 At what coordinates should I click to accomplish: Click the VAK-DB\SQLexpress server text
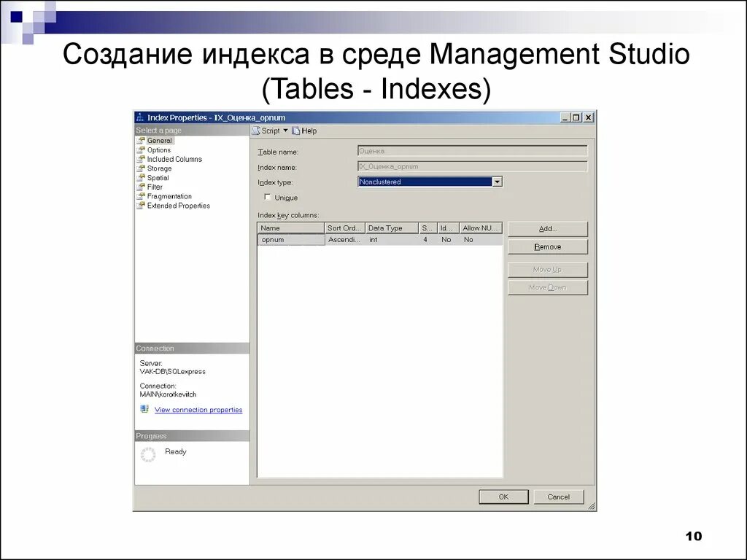coord(172,371)
